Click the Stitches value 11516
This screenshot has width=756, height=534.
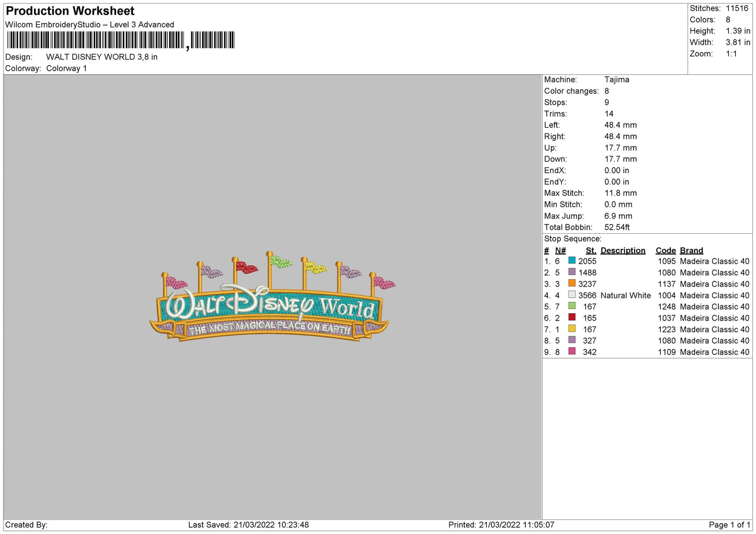point(737,8)
